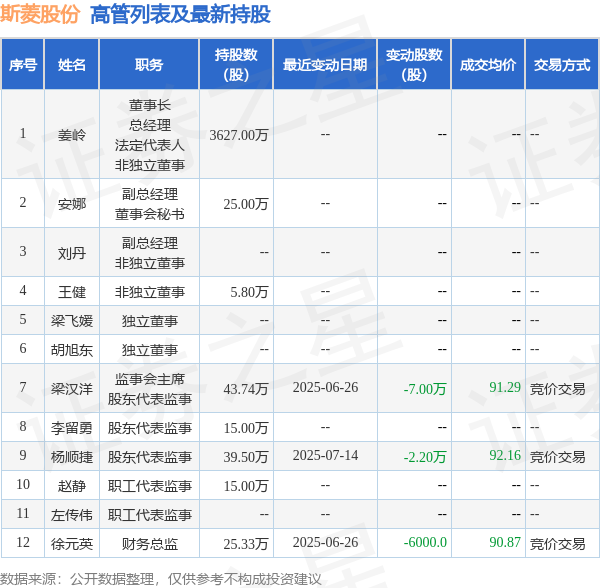Click the name 赵静
This screenshot has width=600, height=588.
coord(72,486)
